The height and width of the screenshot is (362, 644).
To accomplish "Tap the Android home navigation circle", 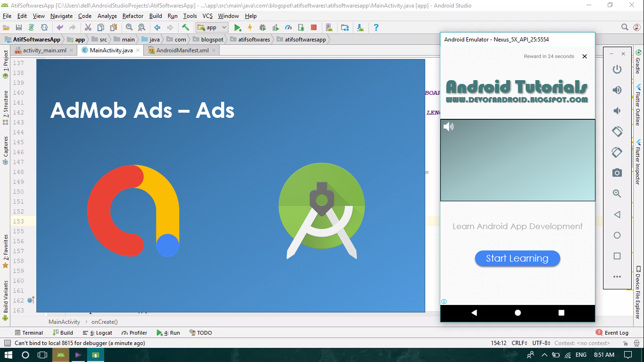I will point(518,313).
